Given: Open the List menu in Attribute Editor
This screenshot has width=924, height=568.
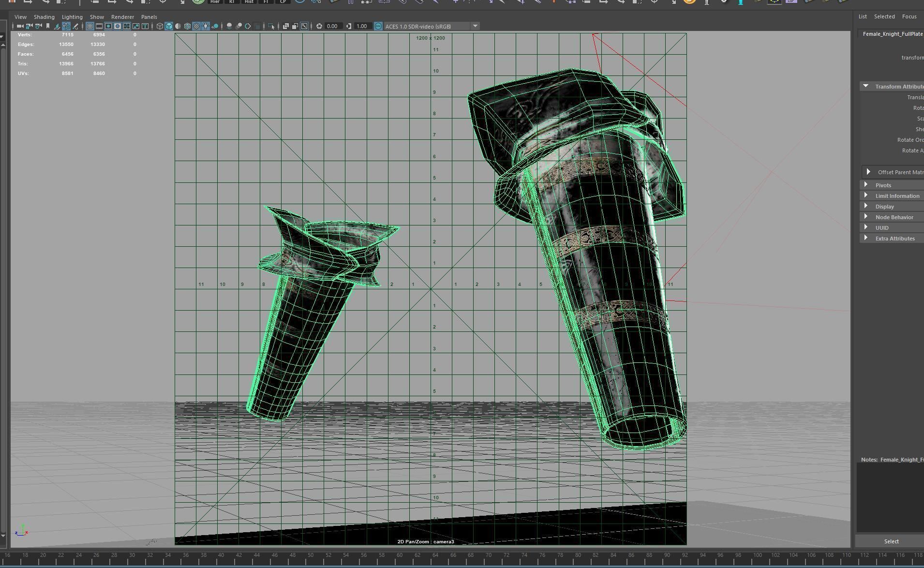Looking at the screenshot, I should pos(863,16).
